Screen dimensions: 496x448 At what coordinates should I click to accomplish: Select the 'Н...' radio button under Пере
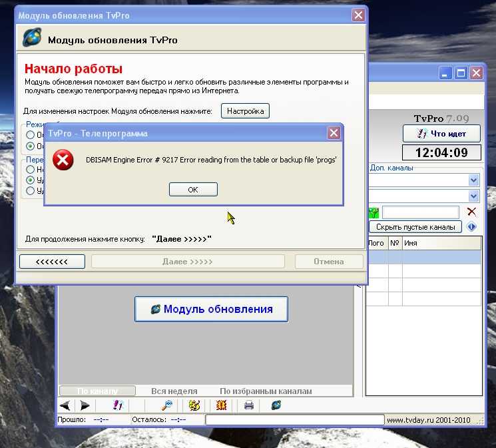[31, 169]
